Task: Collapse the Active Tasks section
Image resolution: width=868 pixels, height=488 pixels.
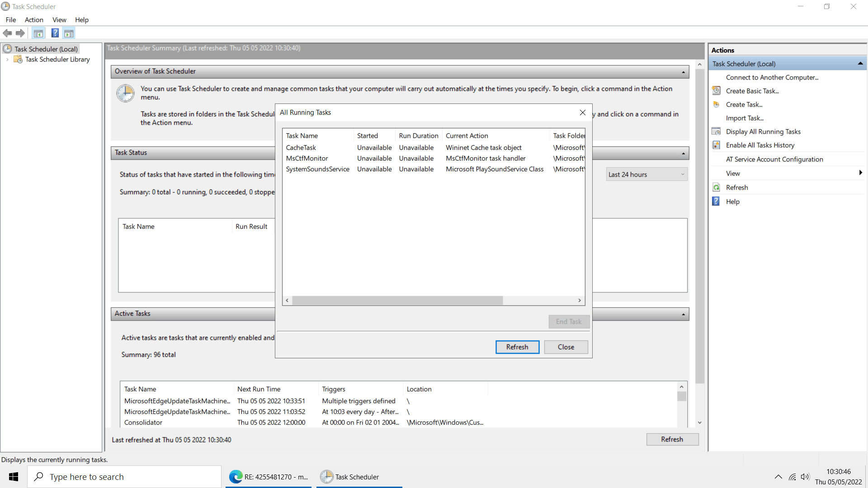Action: click(683, 314)
